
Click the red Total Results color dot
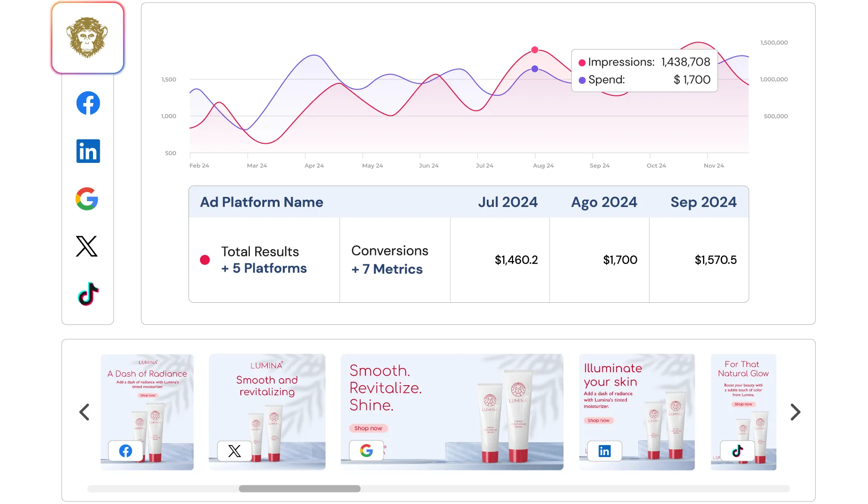tap(205, 260)
